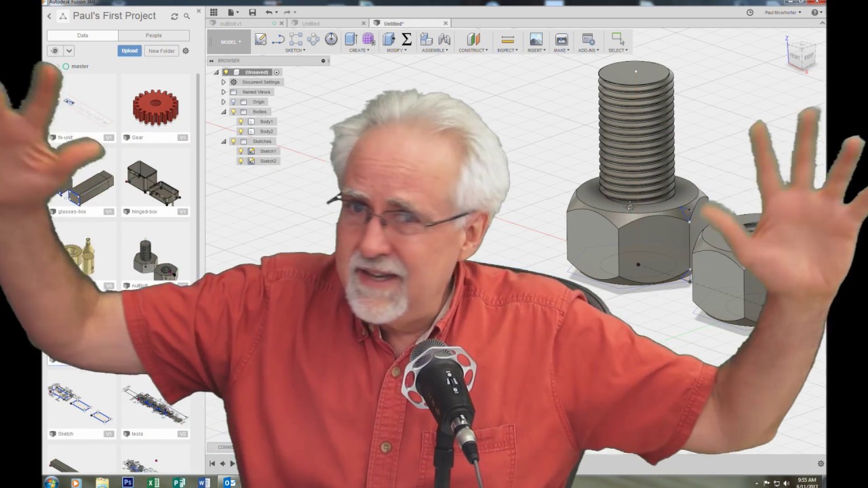868x488 pixels.
Task: Toggle Sketches folder visibility bulb
Action: pyautogui.click(x=233, y=141)
